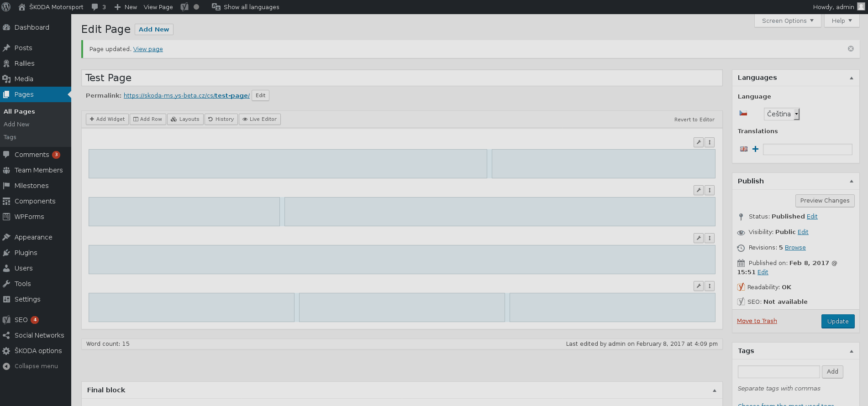This screenshot has width=868, height=406.
Task: Expand the Help dropdown
Action: (842, 21)
